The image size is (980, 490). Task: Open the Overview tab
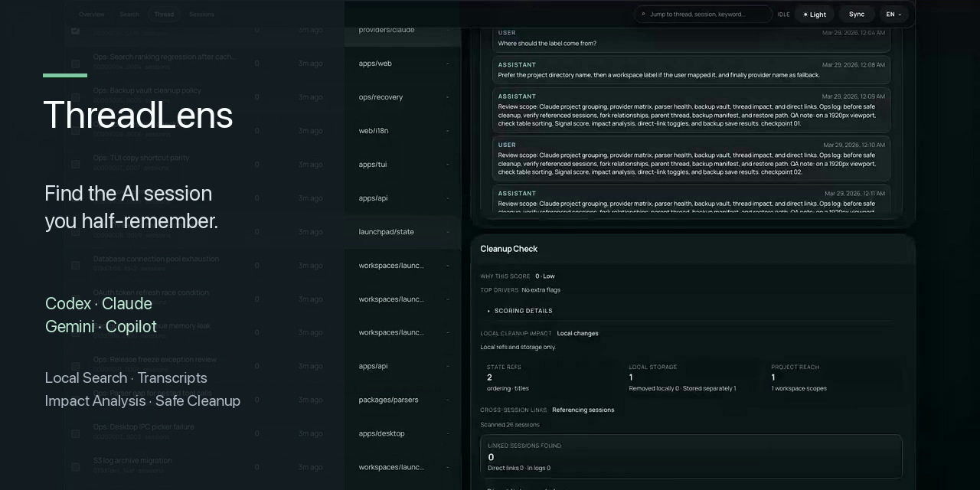(92, 15)
